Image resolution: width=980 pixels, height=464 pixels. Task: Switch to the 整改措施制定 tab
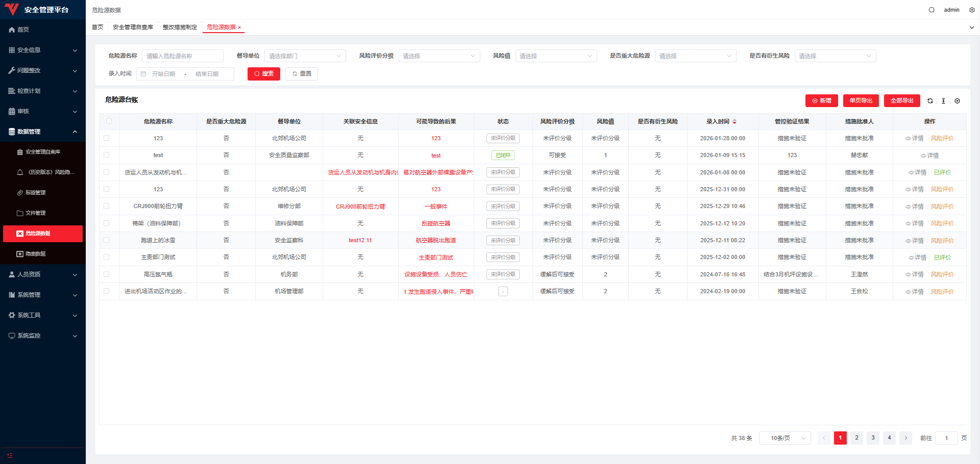[x=180, y=27]
